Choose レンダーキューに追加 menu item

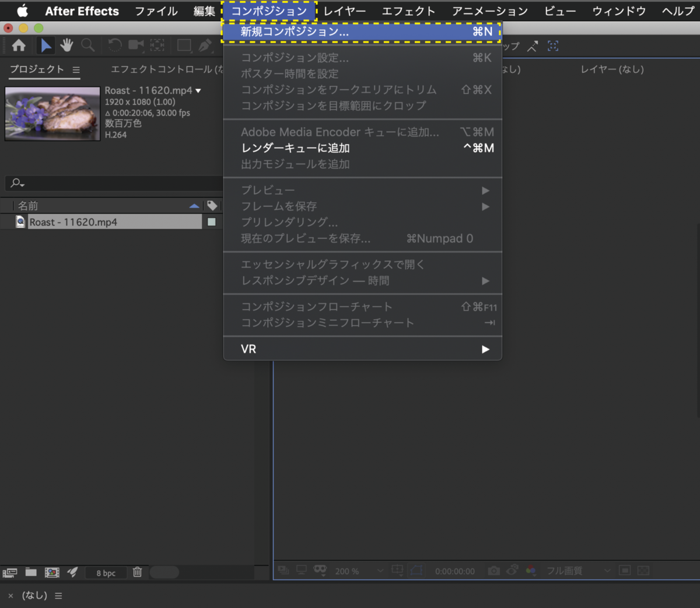[362, 148]
